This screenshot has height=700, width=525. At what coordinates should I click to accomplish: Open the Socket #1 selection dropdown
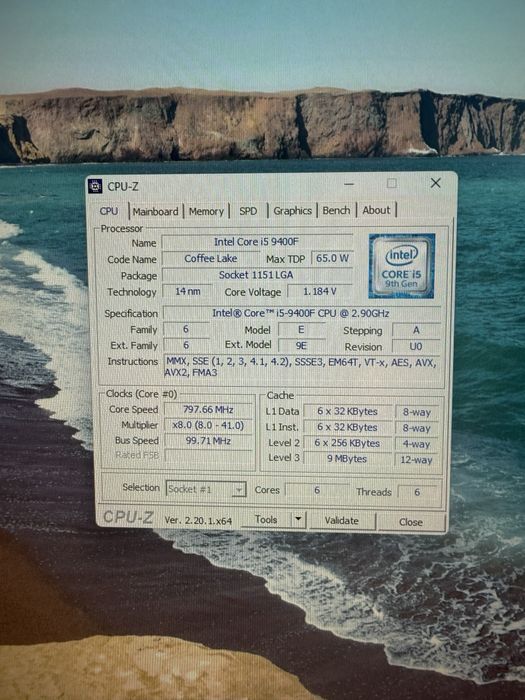(206, 489)
